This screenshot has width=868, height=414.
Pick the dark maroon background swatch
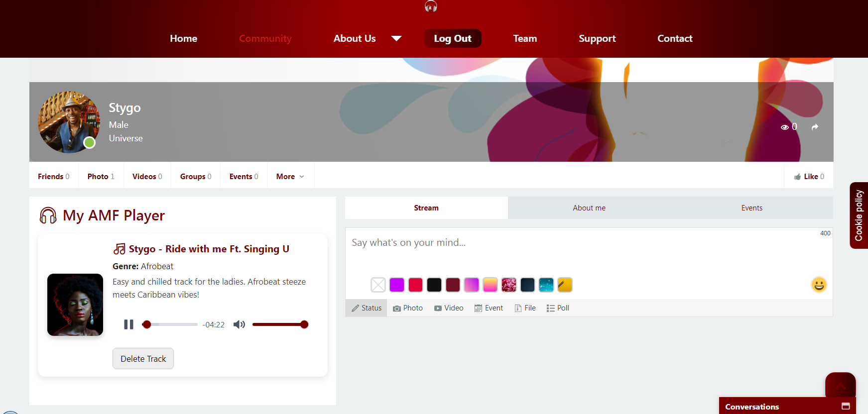[x=453, y=285]
